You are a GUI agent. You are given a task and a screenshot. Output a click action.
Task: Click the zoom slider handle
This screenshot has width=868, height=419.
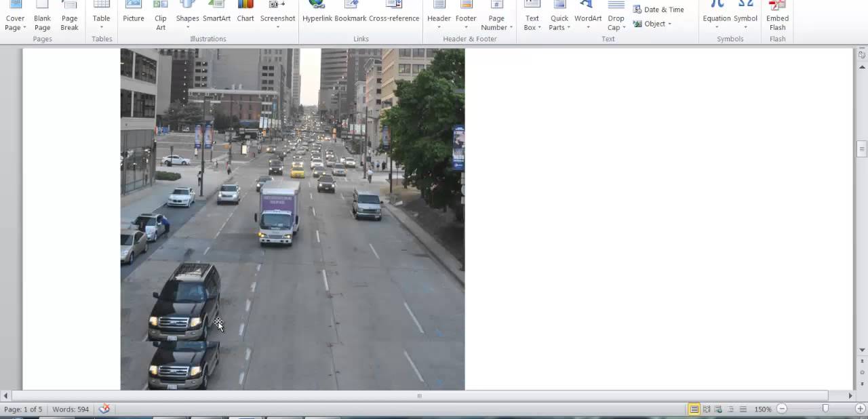coord(825,409)
